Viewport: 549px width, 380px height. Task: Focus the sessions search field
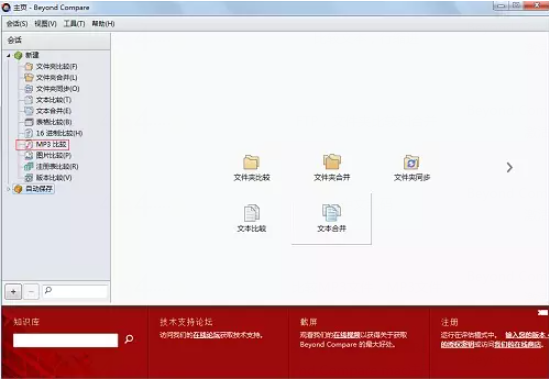pyautogui.click(x=75, y=291)
